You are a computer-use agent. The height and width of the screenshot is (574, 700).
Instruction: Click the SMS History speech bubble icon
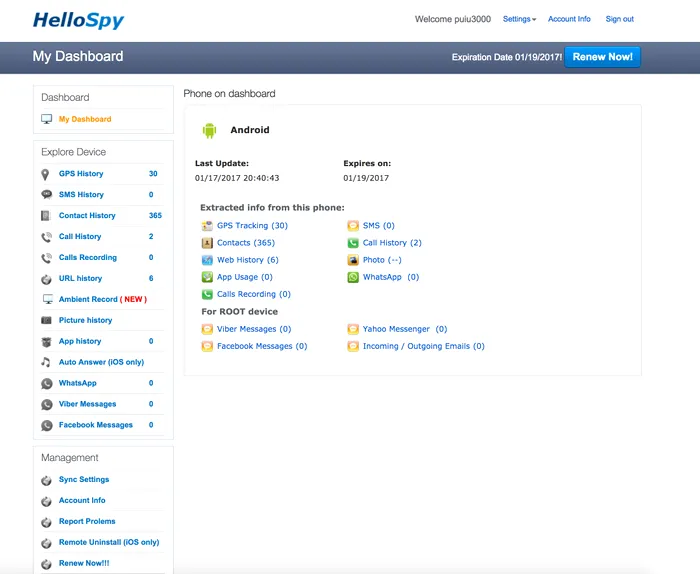[46, 195]
